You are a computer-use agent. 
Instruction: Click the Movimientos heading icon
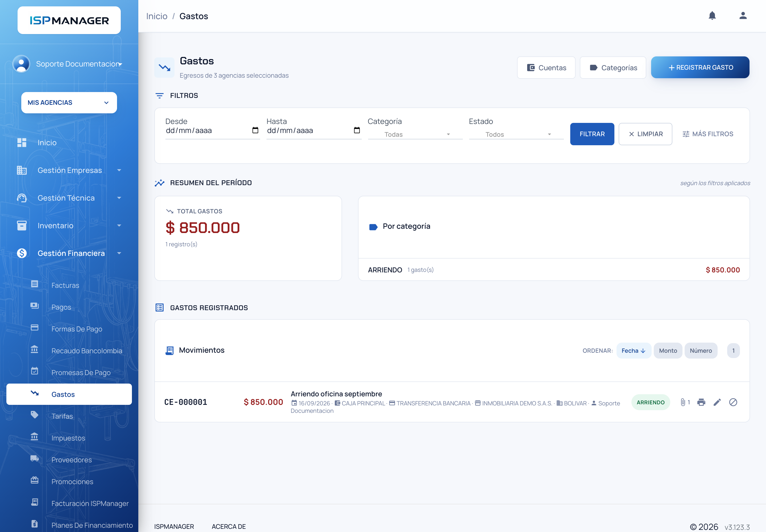(170, 350)
